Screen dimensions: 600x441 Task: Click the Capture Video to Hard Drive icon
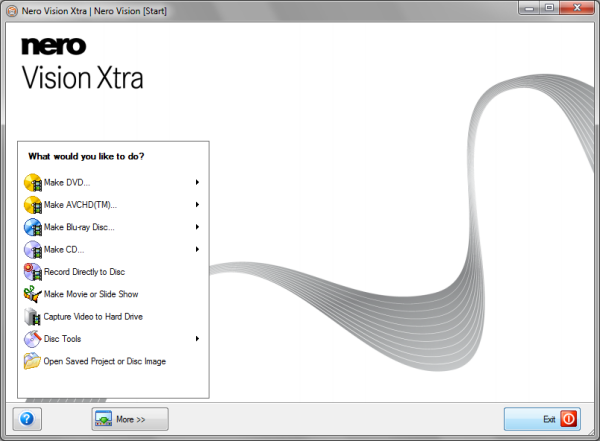point(32,317)
